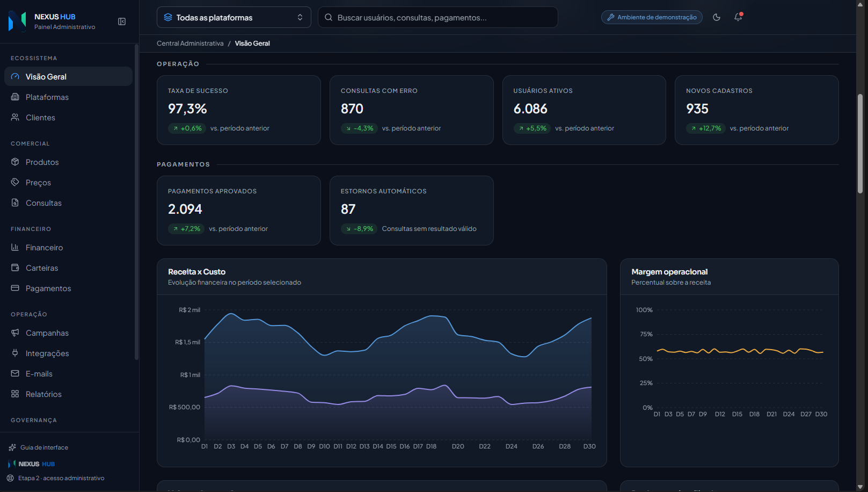Click the up-arrow trend icon in Usuários Ativos

[521, 128]
